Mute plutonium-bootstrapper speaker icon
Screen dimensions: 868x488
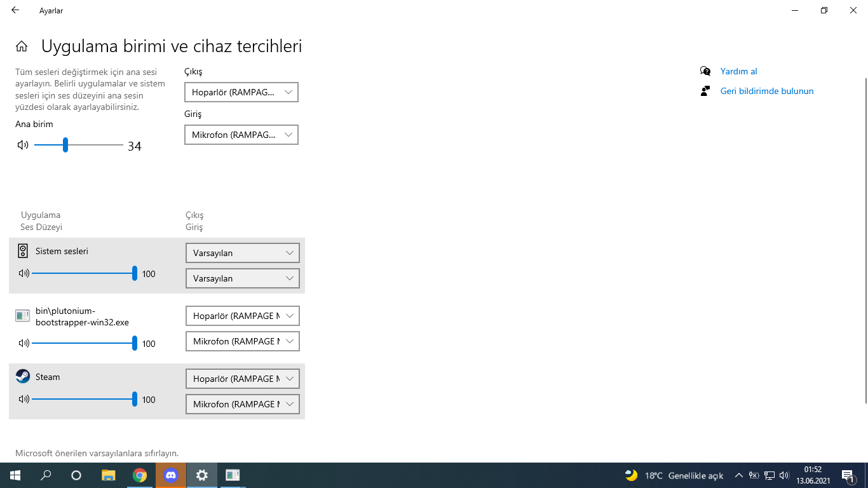coord(24,343)
